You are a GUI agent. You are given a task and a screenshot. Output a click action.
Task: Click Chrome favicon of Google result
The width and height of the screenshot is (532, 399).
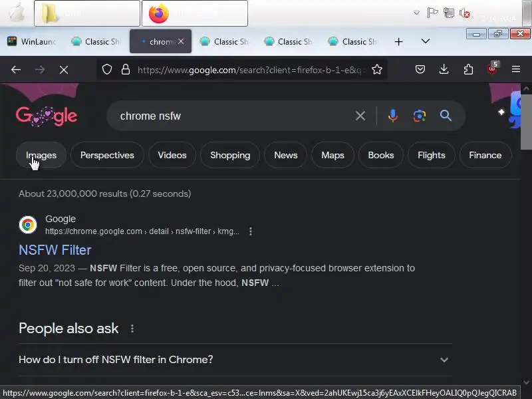(x=28, y=225)
